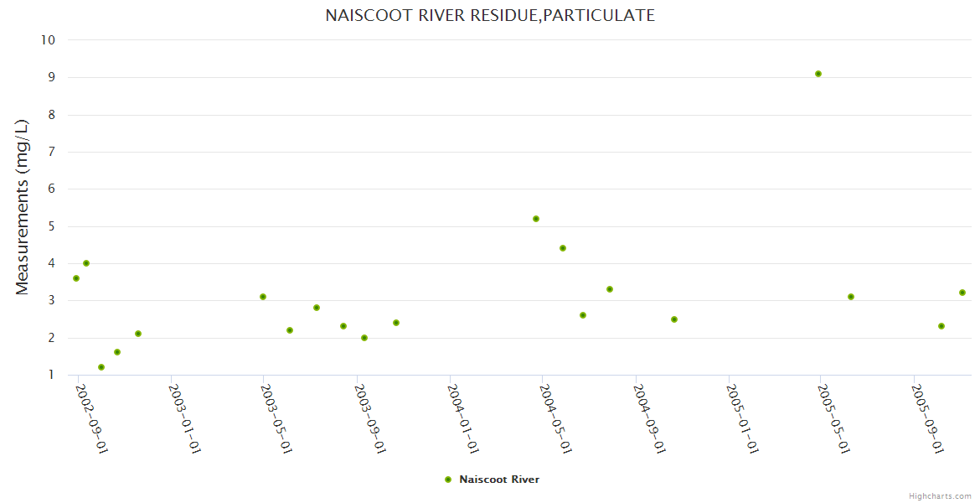This screenshot has height=503, width=980.
Task: Click the 2.0 mg/L point near 2003-09-01
Action: 364,338
